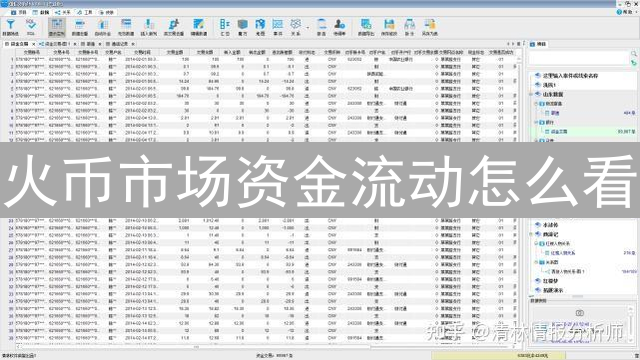This screenshot has width=640, height=360.
Task: Select the case node below 红楼梦
Action: pyautogui.click(x=553, y=290)
